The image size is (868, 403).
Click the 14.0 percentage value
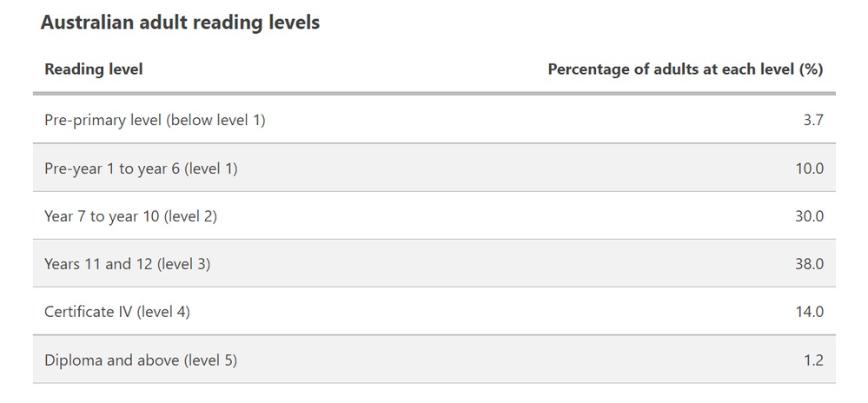tap(809, 312)
